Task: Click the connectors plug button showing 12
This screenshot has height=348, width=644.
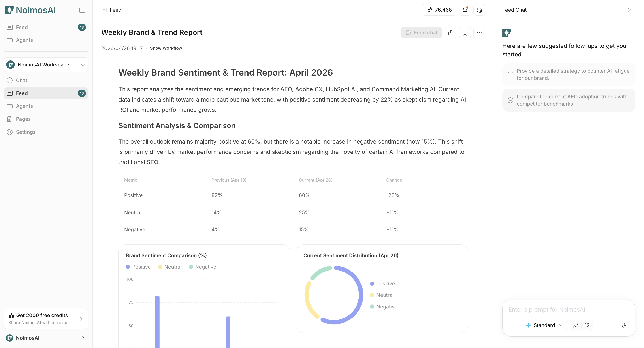Action: [x=581, y=325]
